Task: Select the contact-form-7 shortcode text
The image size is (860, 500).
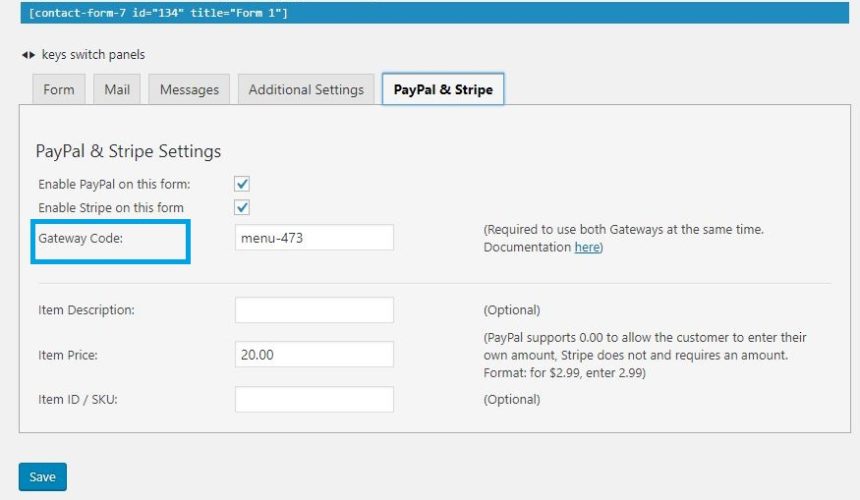Action: pyautogui.click(x=158, y=13)
